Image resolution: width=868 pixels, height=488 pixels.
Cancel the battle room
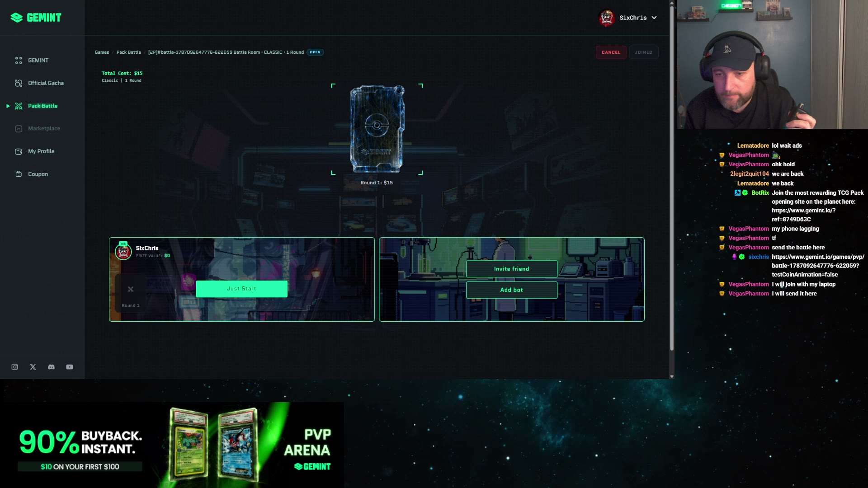tap(611, 52)
